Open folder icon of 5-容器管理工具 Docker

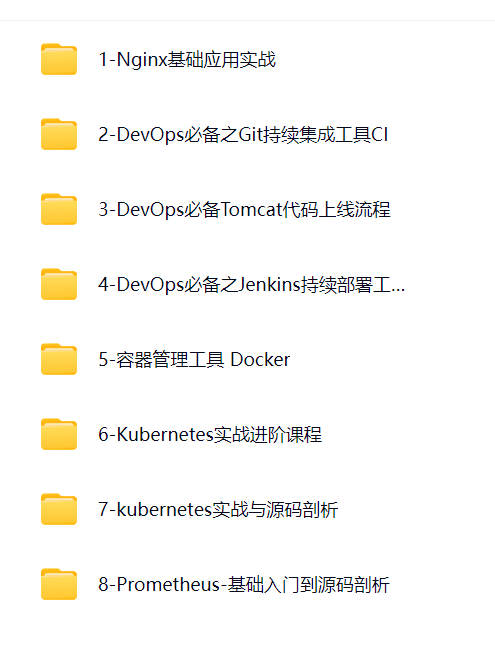[59, 359]
